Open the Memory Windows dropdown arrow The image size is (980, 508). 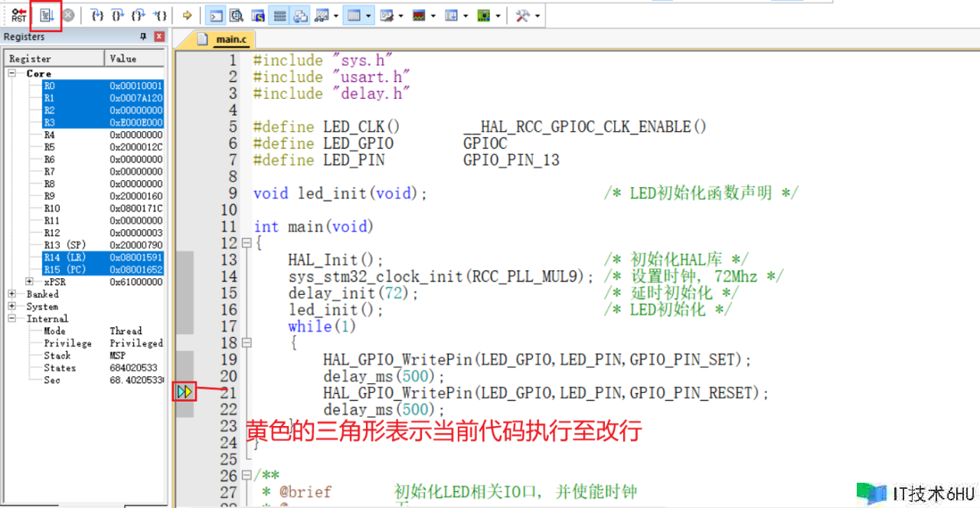point(369,15)
